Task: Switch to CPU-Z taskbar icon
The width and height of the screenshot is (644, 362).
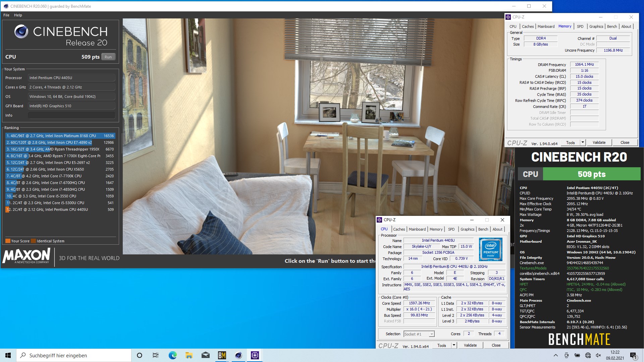Action: [x=255, y=355]
